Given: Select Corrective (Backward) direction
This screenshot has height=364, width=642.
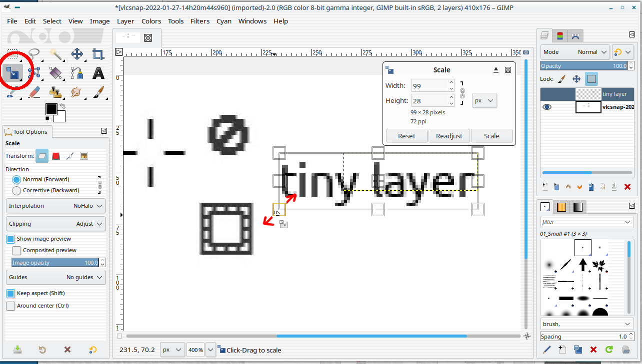Looking at the screenshot, I should (45, 190).
